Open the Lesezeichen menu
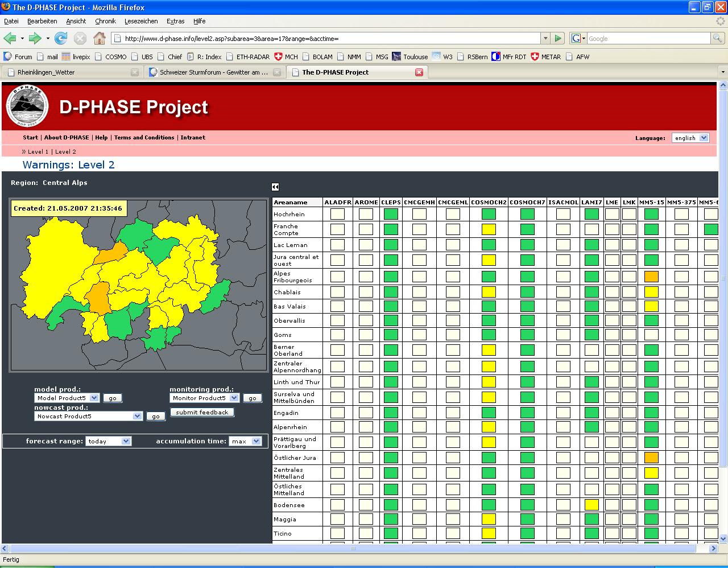 (141, 21)
